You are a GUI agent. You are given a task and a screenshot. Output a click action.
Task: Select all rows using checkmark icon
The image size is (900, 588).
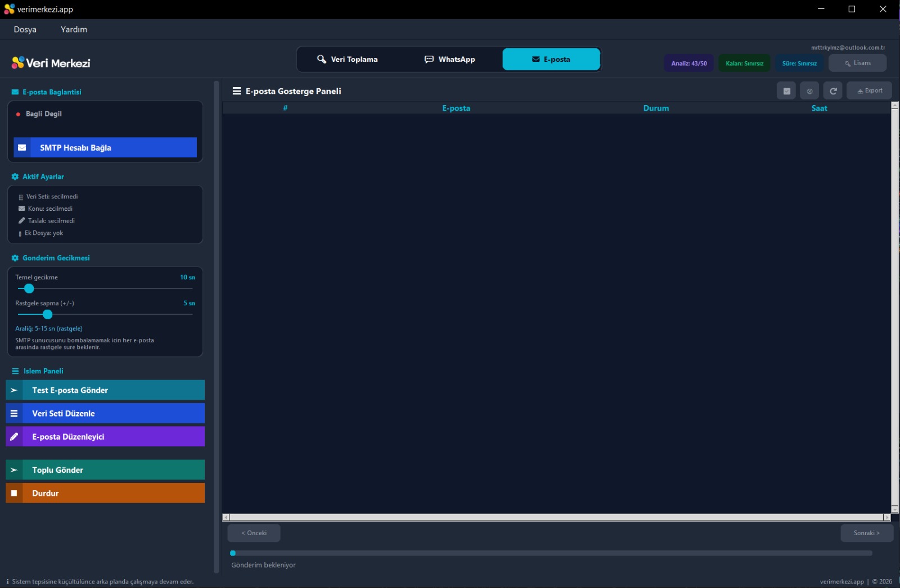[x=786, y=91]
